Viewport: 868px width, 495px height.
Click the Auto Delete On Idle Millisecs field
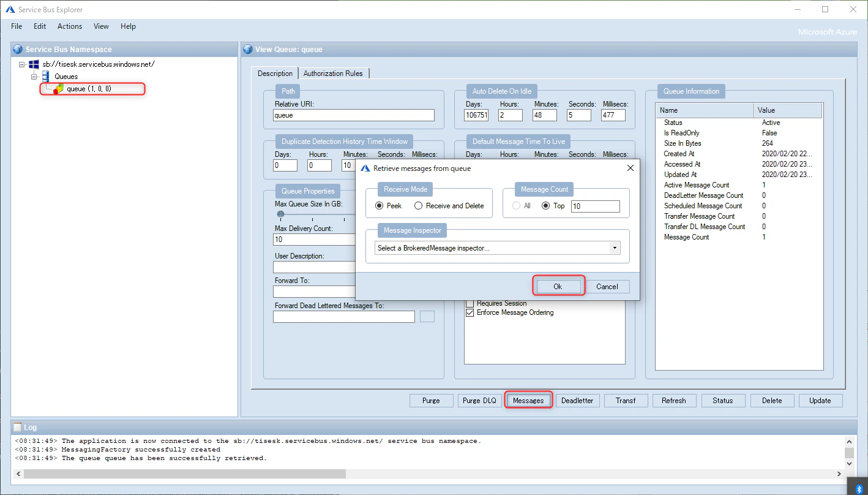point(613,115)
